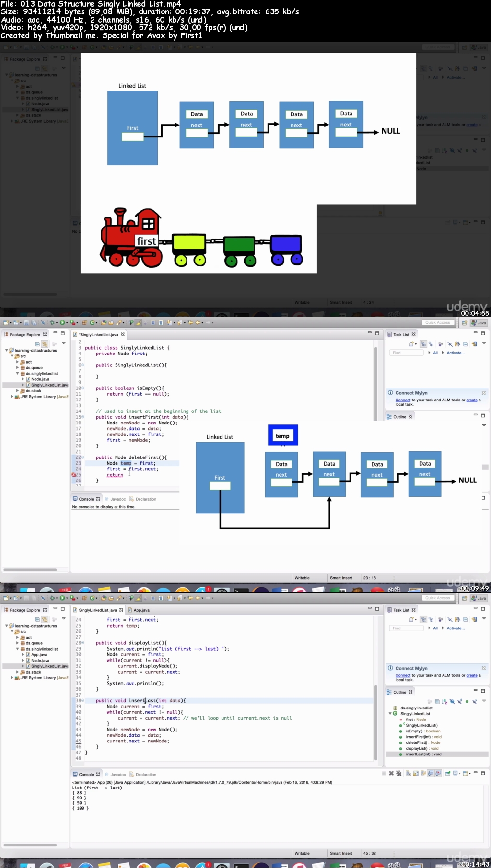
Task: Fold displayList method at line 28
Action: point(82,643)
